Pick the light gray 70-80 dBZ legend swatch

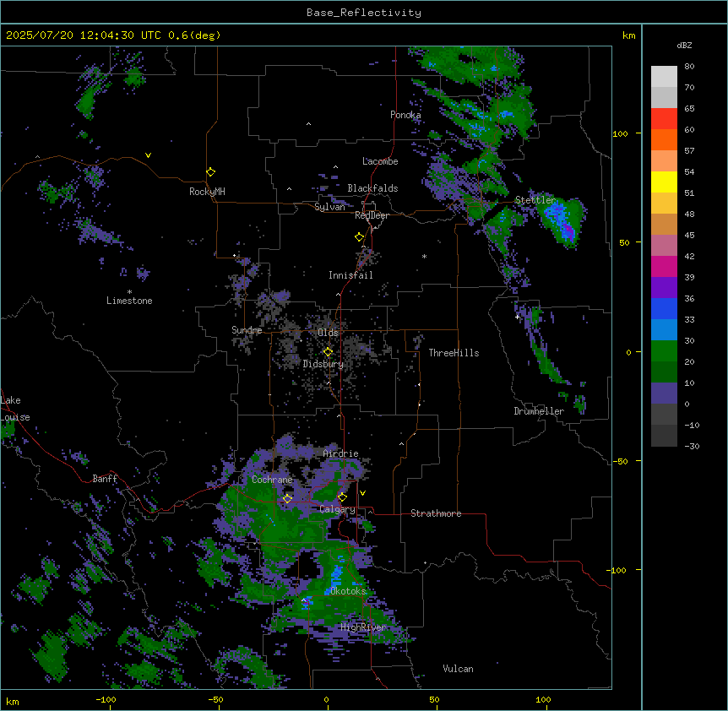coord(664,77)
